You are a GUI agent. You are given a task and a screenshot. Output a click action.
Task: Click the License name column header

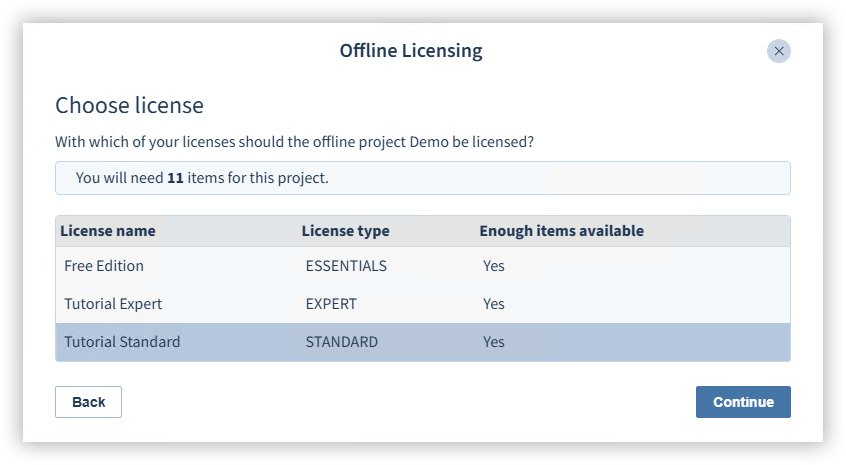[x=108, y=231]
